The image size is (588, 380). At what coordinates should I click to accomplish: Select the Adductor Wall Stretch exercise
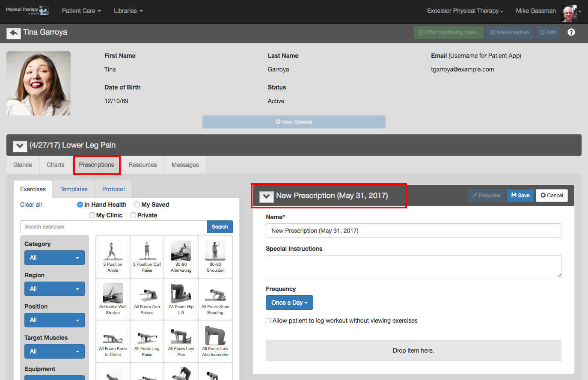pyautogui.click(x=113, y=299)
